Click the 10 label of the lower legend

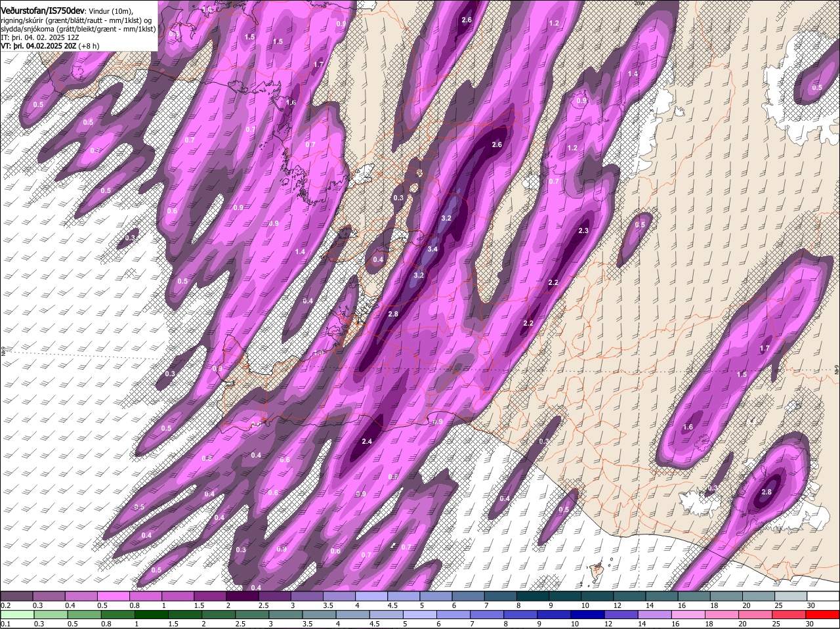(574, 624)
